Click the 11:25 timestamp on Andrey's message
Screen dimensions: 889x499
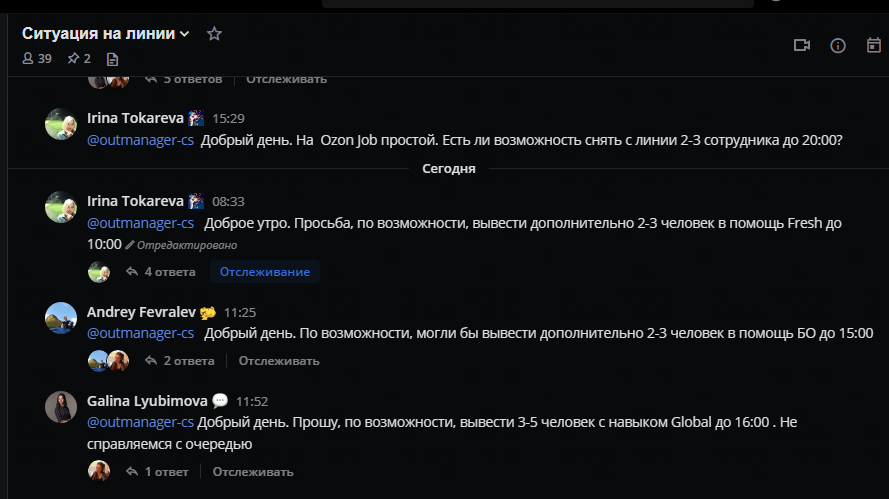(240, 312)
